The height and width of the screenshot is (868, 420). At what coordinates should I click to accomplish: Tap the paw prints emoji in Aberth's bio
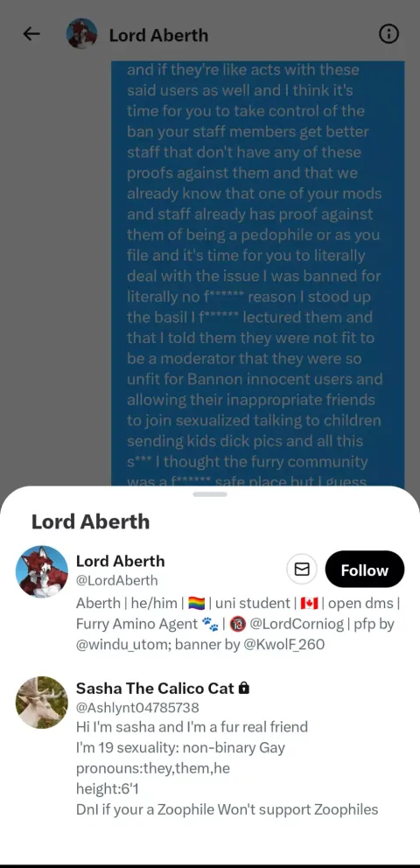(210, 624)
